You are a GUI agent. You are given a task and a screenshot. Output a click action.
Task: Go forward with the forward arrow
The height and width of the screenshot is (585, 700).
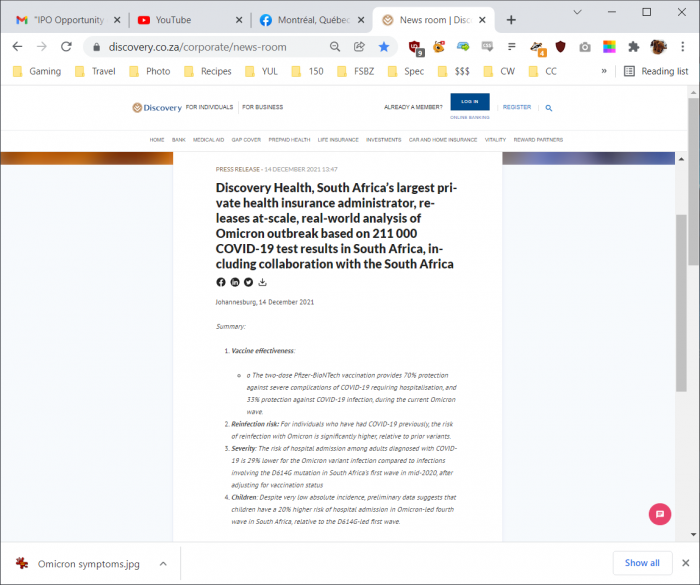(x=42, y=46)
